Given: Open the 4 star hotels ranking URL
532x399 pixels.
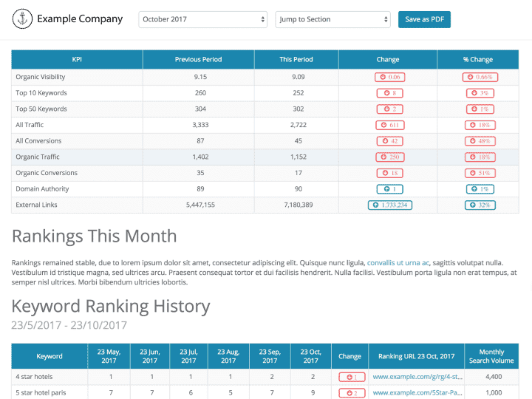Looking at the screenshot, I should click(x=416, y=377).
